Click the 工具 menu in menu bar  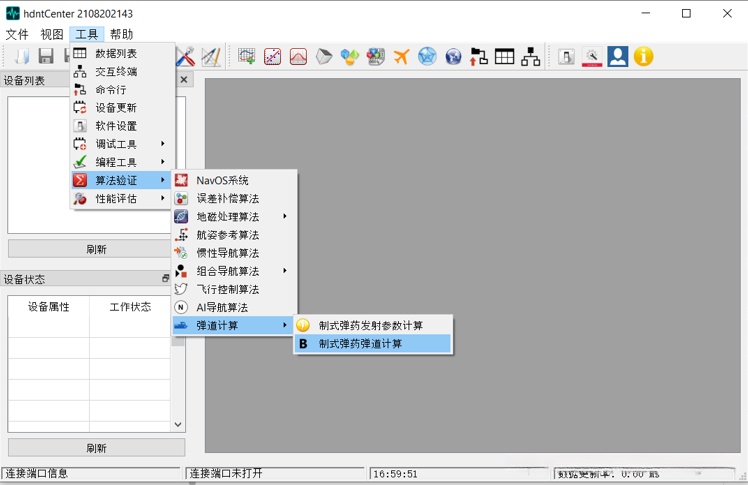pos(86,34)
